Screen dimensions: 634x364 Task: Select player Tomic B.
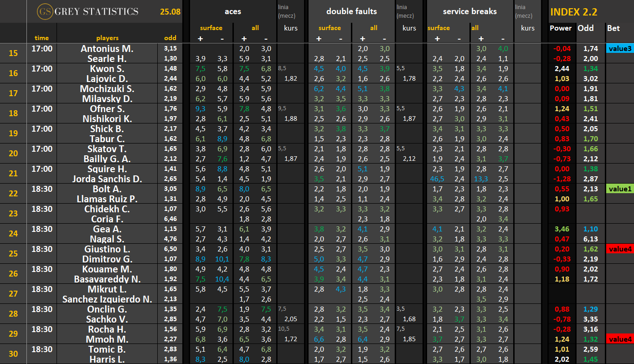point(107,349)
